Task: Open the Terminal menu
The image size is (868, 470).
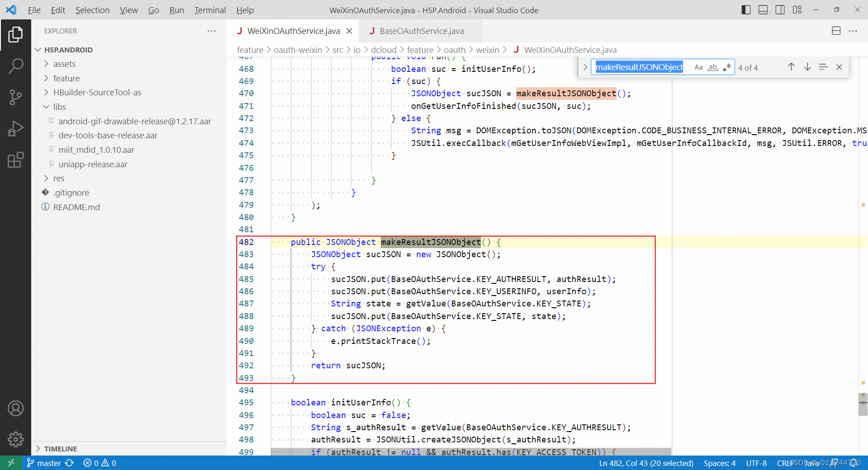Action: [x=210, y=10]
